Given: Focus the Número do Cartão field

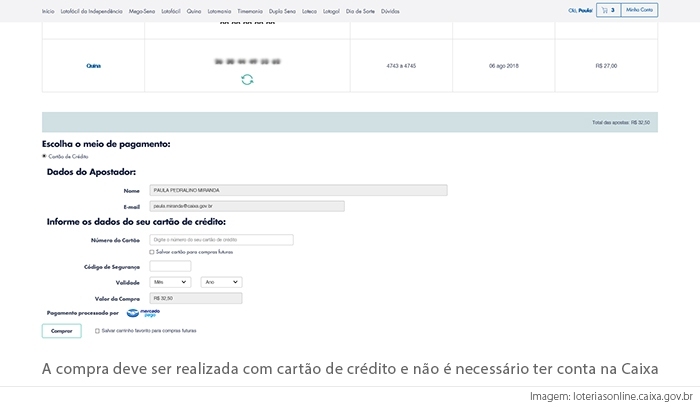Looking at the screenshot, I should click(x=220, y=240).
